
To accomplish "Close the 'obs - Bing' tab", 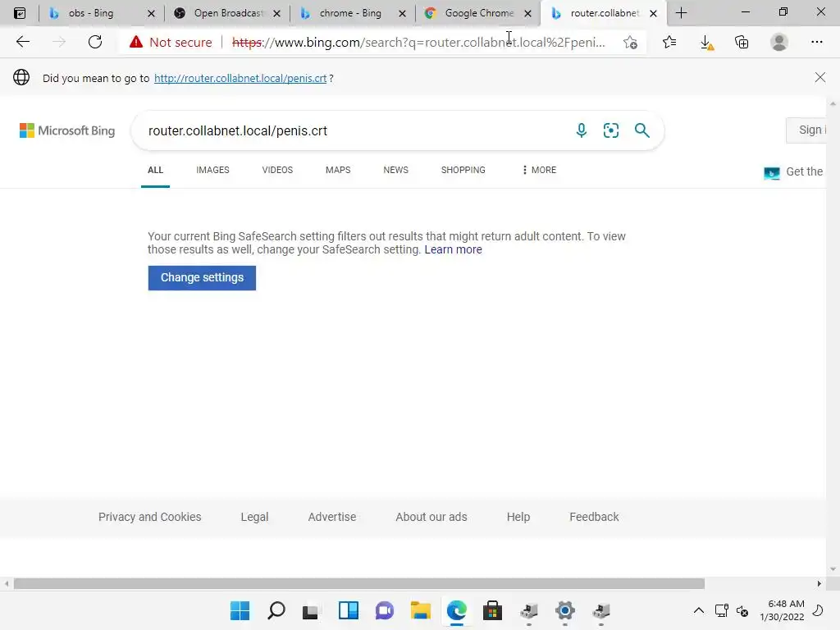I will [x=151, y=13].
